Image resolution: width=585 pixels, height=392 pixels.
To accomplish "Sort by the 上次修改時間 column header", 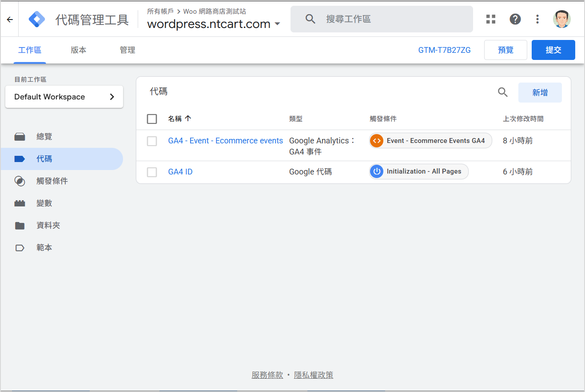I will click(523, 119).
